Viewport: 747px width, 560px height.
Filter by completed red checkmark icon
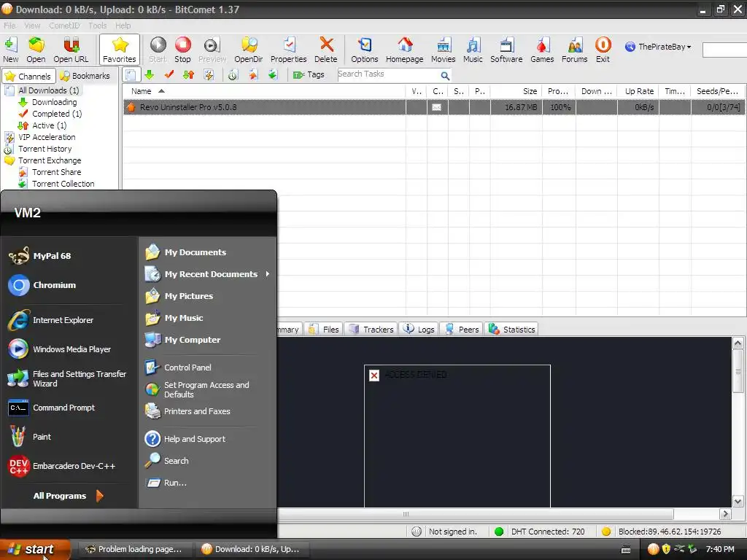[x=169, y=75]
